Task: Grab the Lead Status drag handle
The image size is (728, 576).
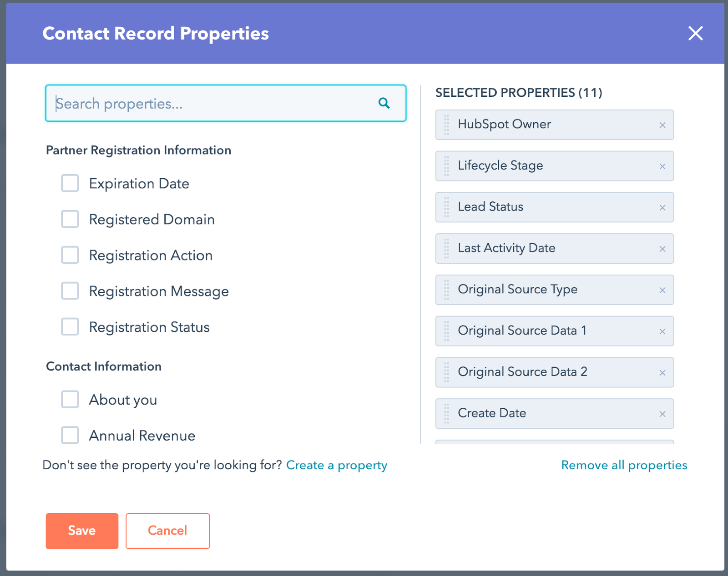Action: click(446, 207)
